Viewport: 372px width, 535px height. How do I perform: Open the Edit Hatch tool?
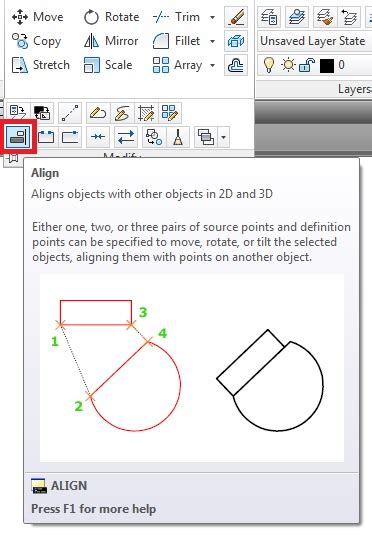pyautogui.click(x=146, y=113)
